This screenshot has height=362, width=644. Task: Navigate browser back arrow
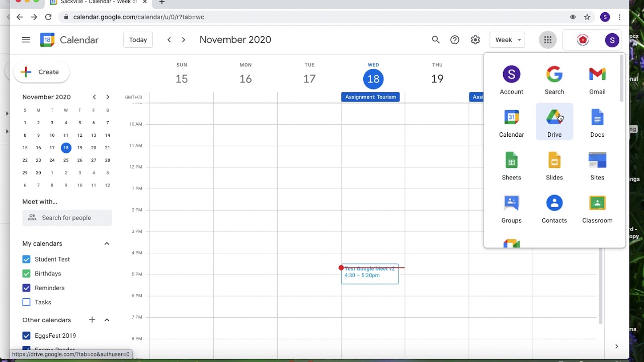20,17
